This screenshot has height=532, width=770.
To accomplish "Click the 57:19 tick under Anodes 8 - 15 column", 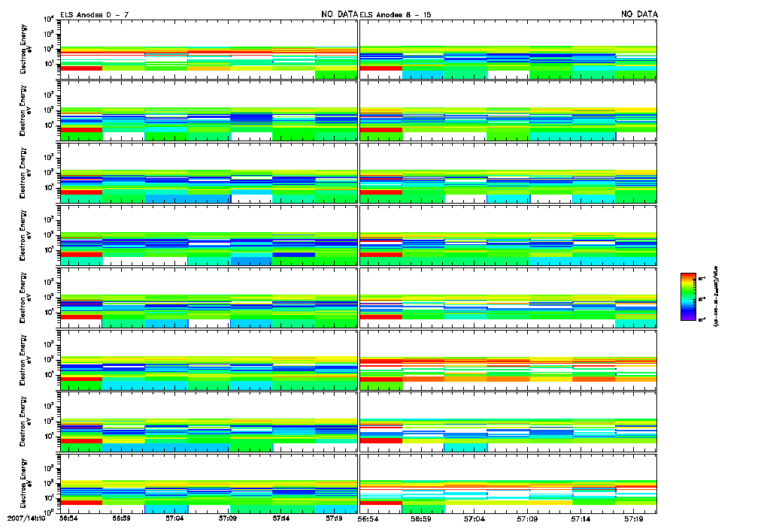I will [633, 518].
